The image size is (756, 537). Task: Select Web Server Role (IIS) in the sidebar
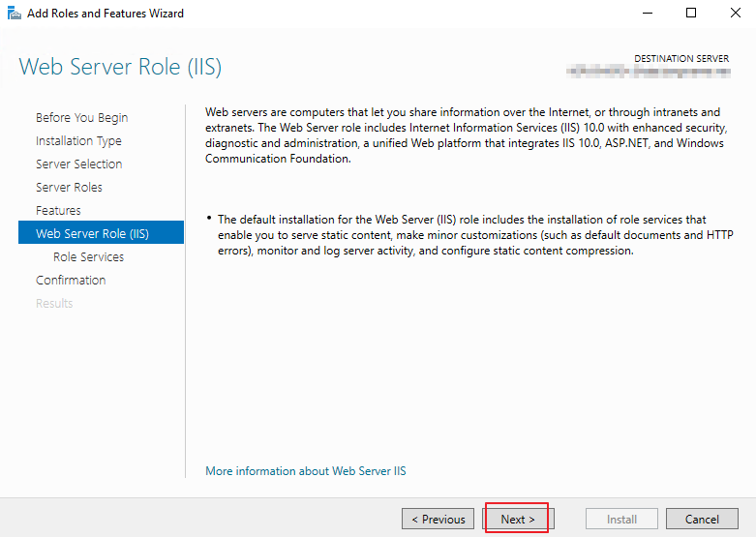101,232
